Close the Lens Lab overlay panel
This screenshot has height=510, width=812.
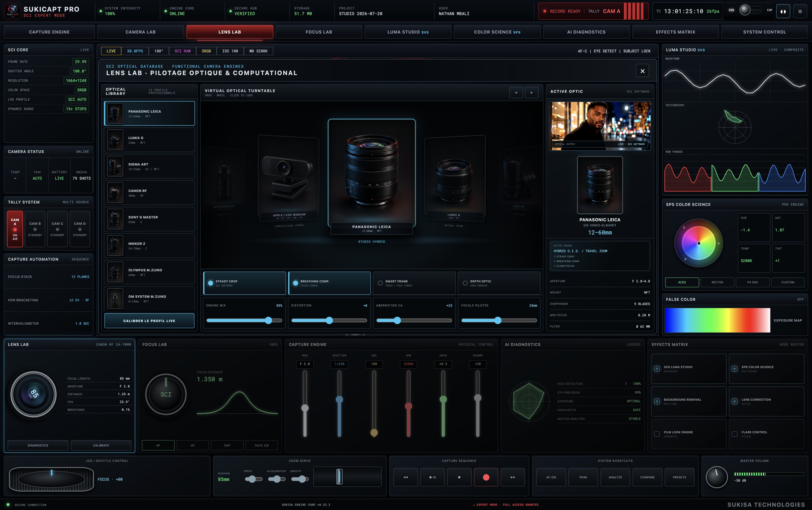(642, 71)
